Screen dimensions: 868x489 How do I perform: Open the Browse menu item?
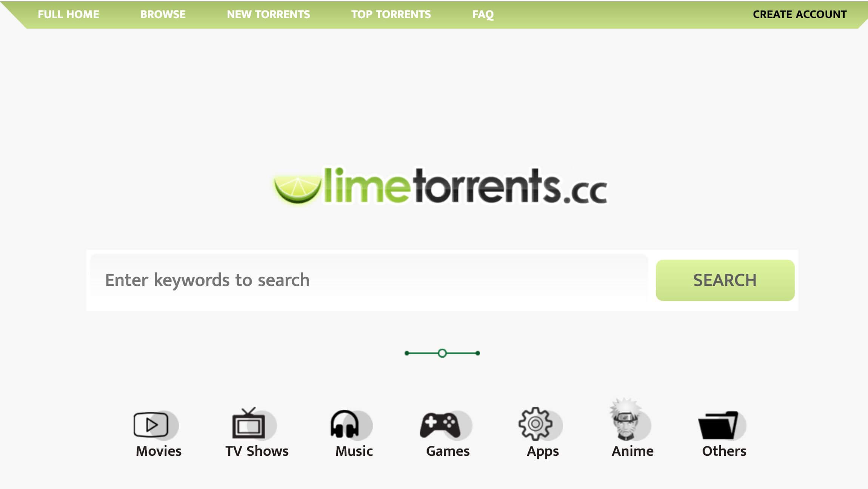pyautogui.click(x=163, y=14)
